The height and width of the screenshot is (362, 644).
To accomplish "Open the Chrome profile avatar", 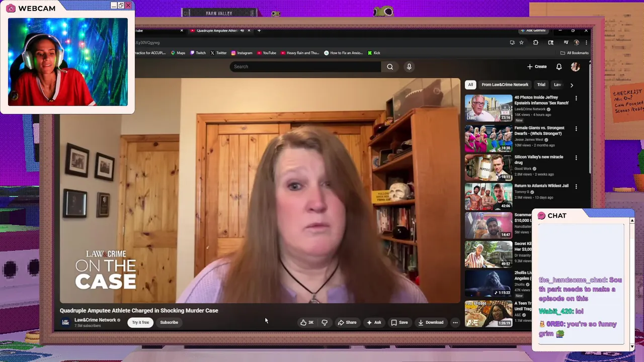I will pos(577,43).
